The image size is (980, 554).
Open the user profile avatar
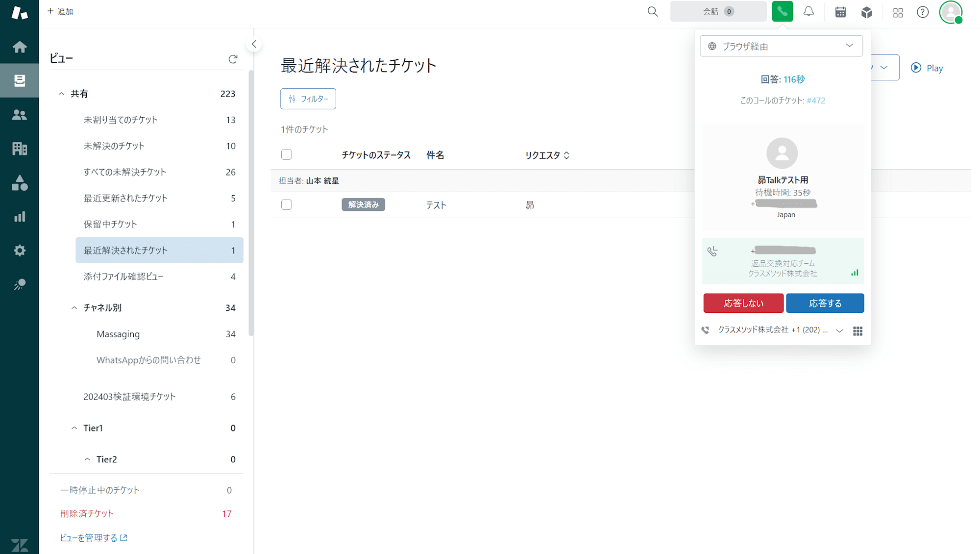[951, 12]
